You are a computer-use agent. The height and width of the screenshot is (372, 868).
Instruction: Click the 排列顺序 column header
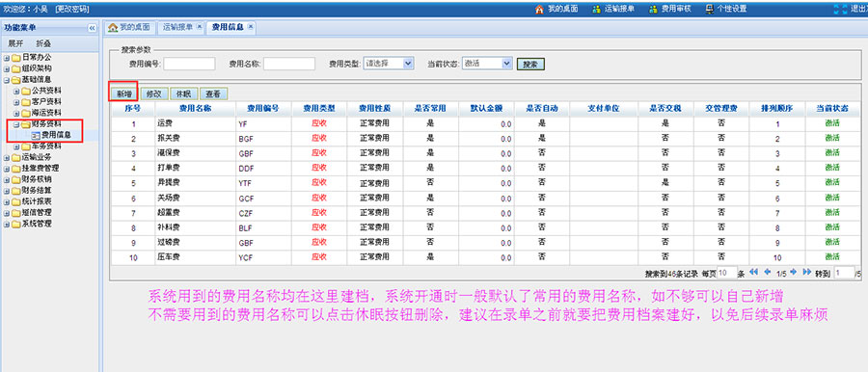[x=777, y=109]
